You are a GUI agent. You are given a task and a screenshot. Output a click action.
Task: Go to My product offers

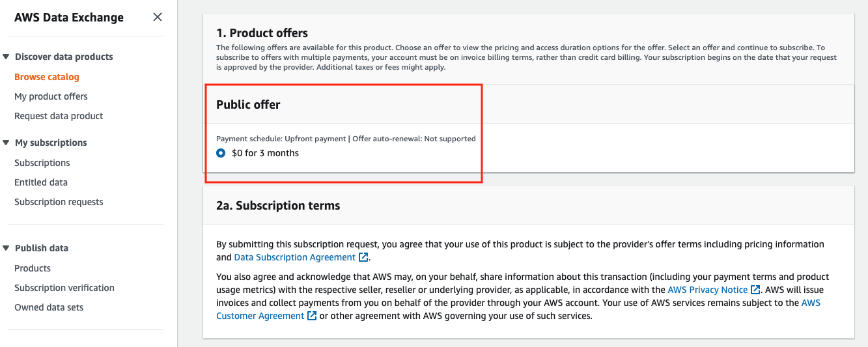point(51,96)
